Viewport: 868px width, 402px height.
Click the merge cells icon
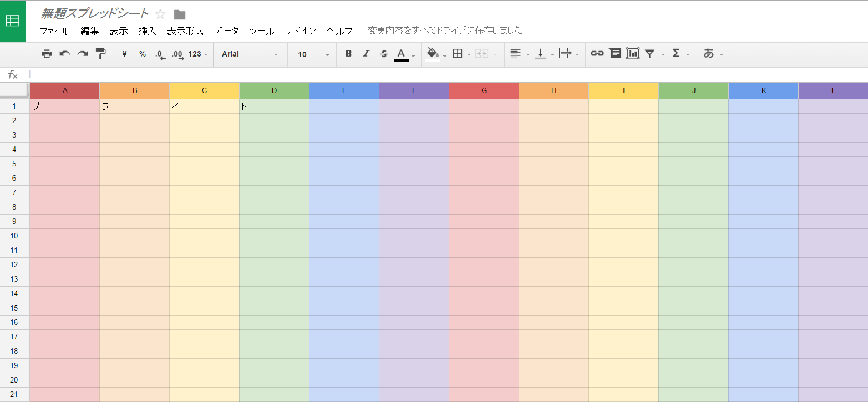click(481, 54)
